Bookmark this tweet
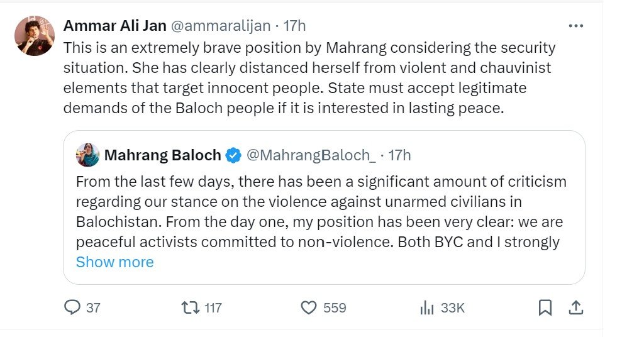 [x=545, y=307]
